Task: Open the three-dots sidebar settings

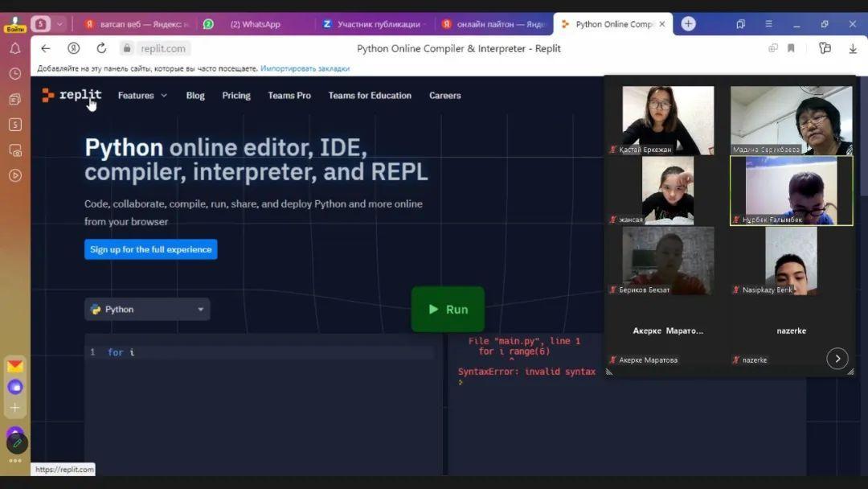Action: point(15,461)
